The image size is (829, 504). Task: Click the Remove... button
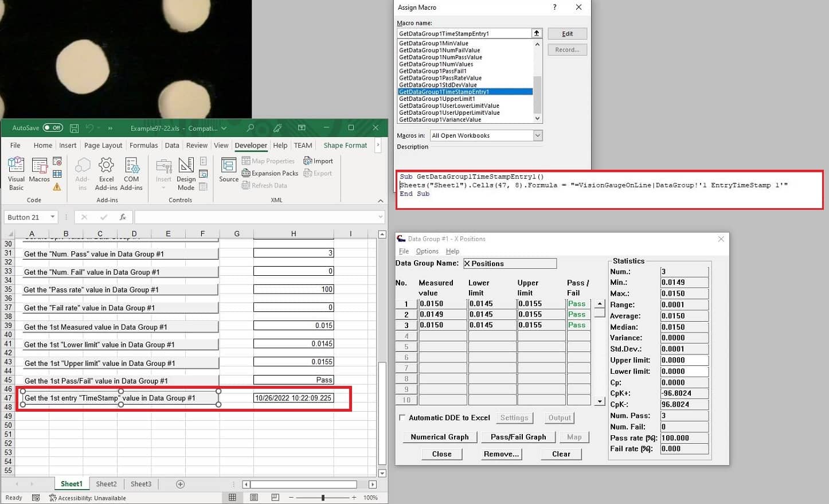pos(501,454)
